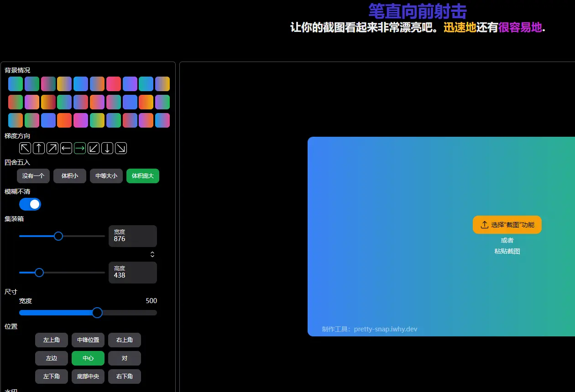Pick the last swatch in the top row (purple-yellow)
This screenshot has width=575, height=392.
click(162, 84)
